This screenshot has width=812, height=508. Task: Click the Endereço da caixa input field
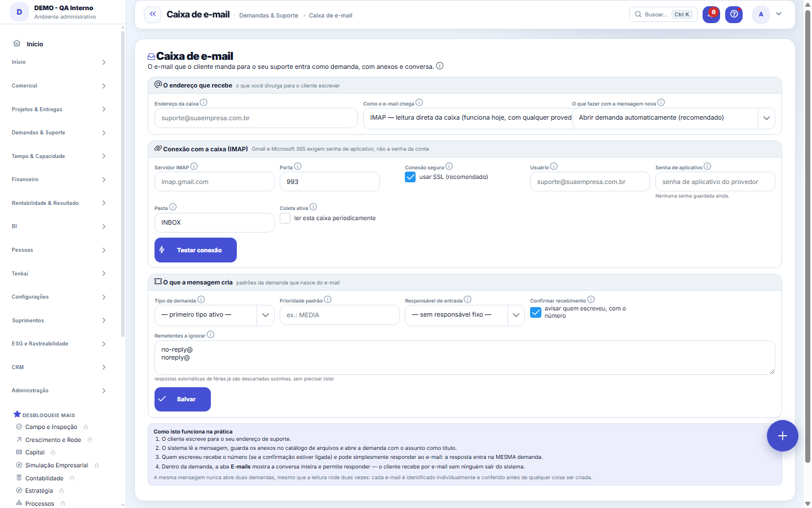(x=256, y=119)
